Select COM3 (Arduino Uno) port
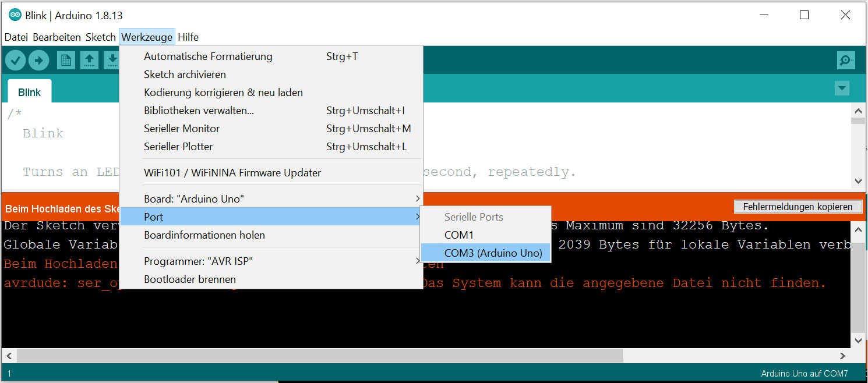 point(493,253)
